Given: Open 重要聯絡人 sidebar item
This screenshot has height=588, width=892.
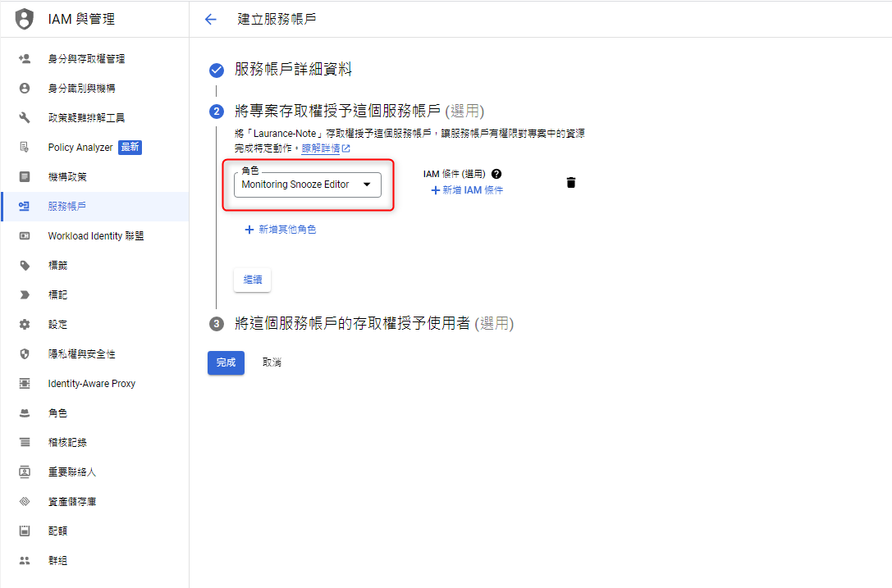Looking at the screenshot, I should [95, 472].
